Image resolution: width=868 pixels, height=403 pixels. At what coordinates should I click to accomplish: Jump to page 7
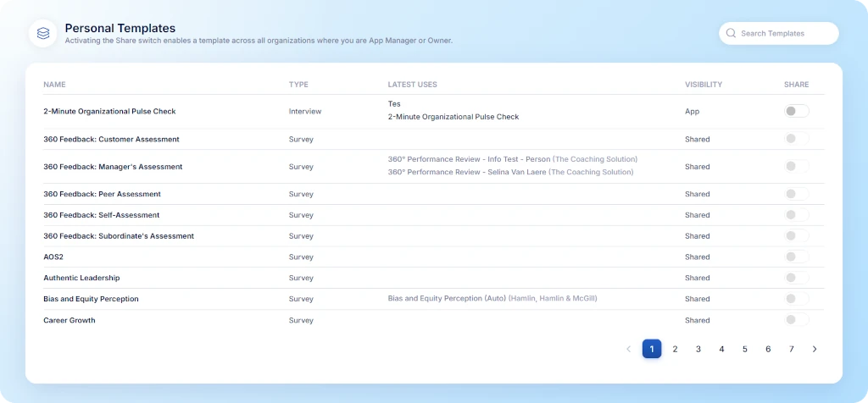point(791,349)
